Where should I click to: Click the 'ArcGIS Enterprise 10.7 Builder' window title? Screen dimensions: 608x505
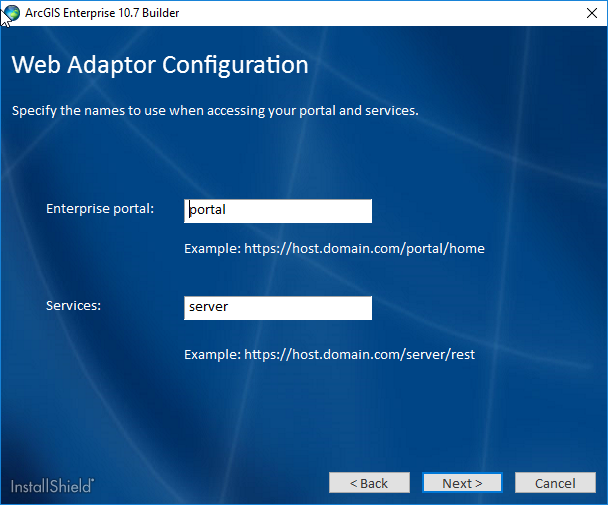pyautogui.click(x=103, y=13)
